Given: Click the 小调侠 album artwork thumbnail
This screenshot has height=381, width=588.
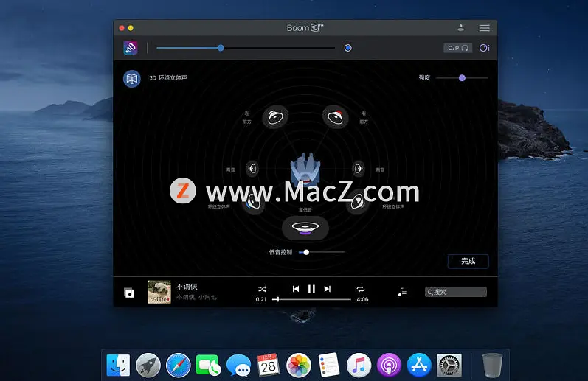Looking at the screenshot, I should (x=159, y=292).
